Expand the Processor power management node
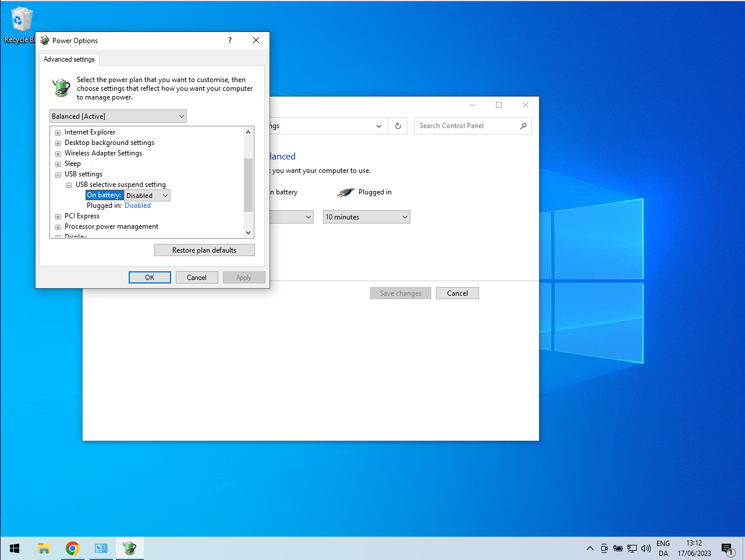The width and height of the screenshot is (745, 560). point(58,227)
